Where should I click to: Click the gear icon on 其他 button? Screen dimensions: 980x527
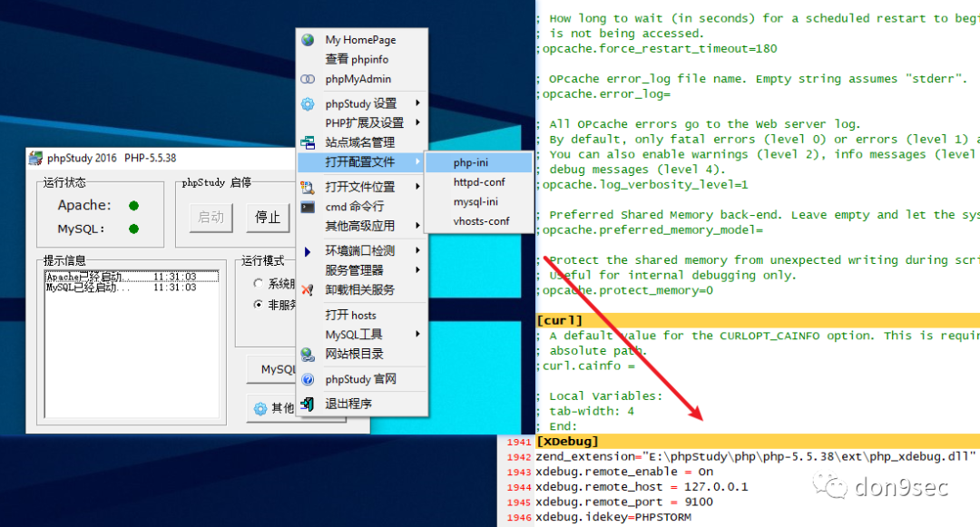tap(260, 409)
